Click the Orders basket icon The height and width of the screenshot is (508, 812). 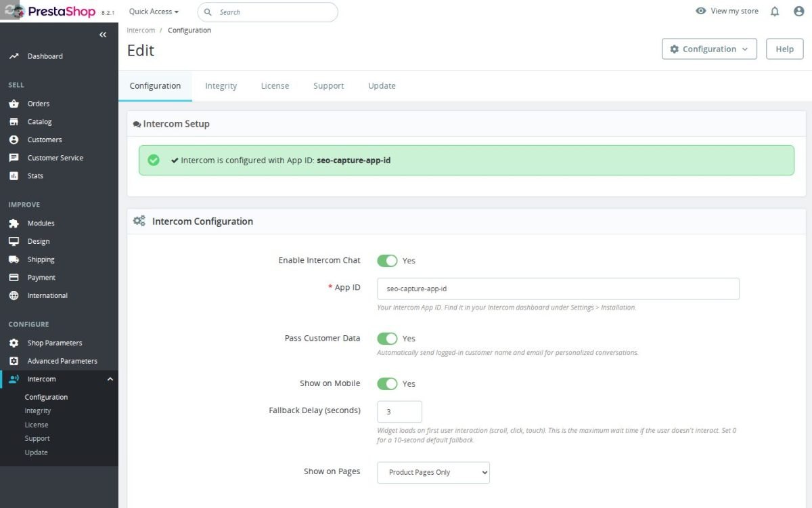pyautogui.click(x=14, y=104)
